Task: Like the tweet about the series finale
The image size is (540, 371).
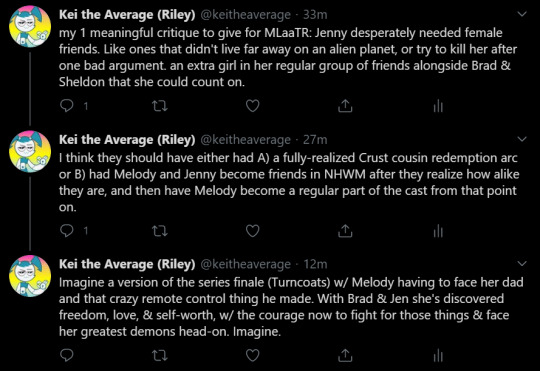Action: click(x=252, y=355)
